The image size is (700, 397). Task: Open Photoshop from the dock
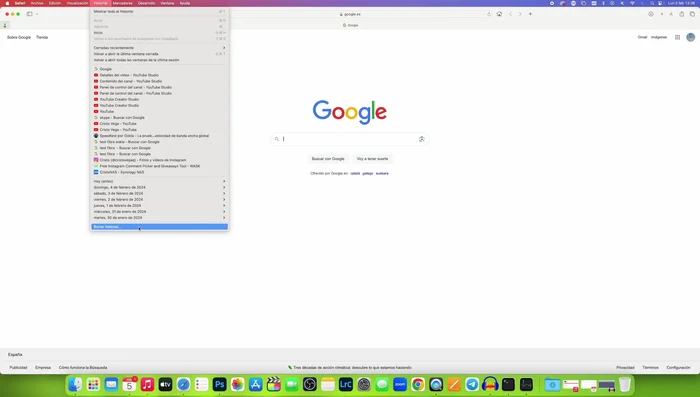tap(219, 384)
